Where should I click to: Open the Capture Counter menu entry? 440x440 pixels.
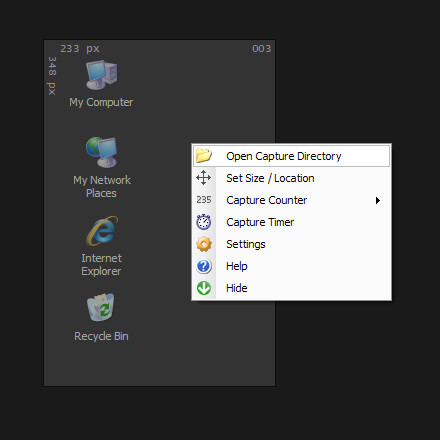pyautogui.click(x=291, y=200)
